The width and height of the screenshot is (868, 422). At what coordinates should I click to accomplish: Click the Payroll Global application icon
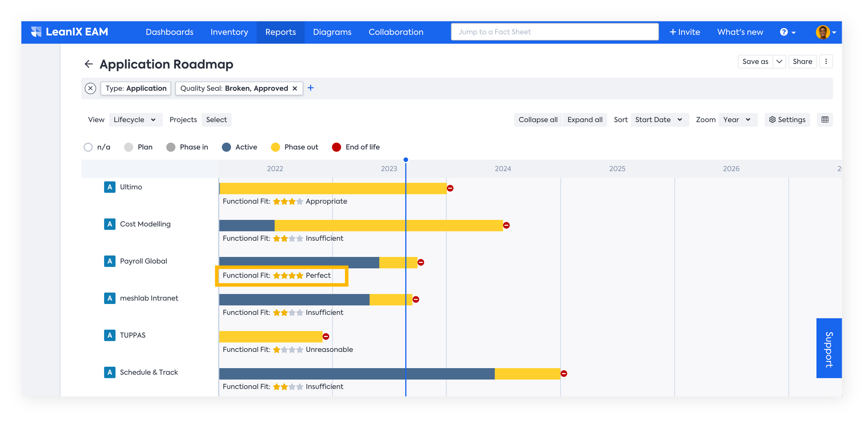coord(110,261)
